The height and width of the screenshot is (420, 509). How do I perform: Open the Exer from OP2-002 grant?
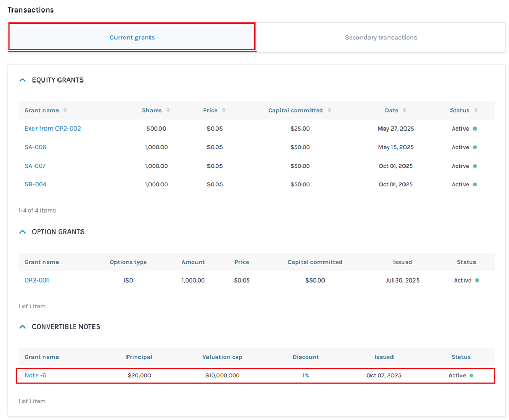(53, 129)
